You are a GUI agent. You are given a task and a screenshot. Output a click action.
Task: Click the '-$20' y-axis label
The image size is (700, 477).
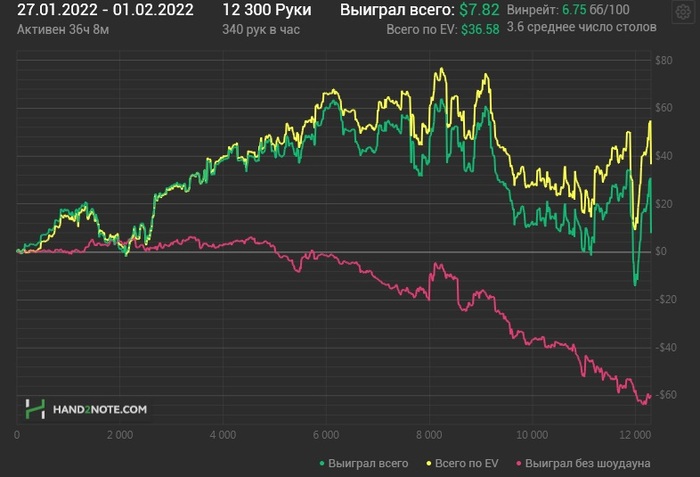tap(666, 299)
